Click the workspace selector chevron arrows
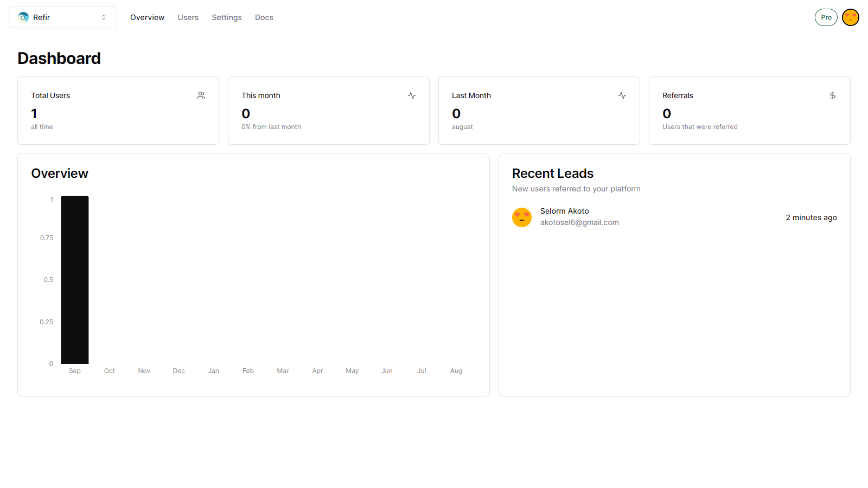The height and width of the screenshot is (488, 868). pyautogui.click(x=104, y=17)
